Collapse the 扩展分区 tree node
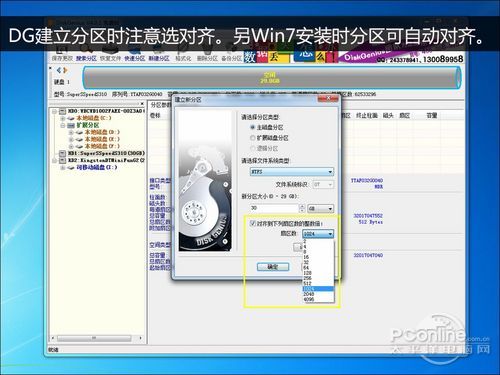Image resolution: width=500 pixels, height=375 pixels. tap(62, 125)
